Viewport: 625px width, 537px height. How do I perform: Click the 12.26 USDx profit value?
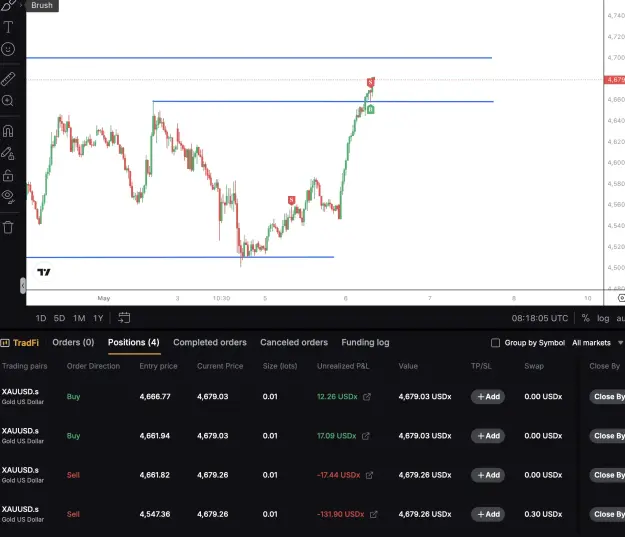coord(337,397)
